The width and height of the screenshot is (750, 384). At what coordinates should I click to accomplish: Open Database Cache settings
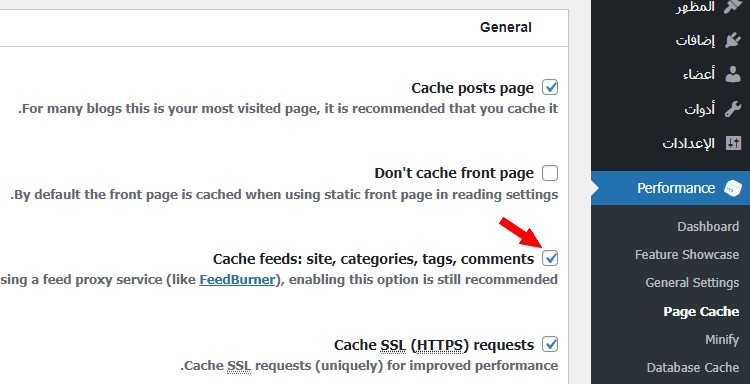point(693,367)
